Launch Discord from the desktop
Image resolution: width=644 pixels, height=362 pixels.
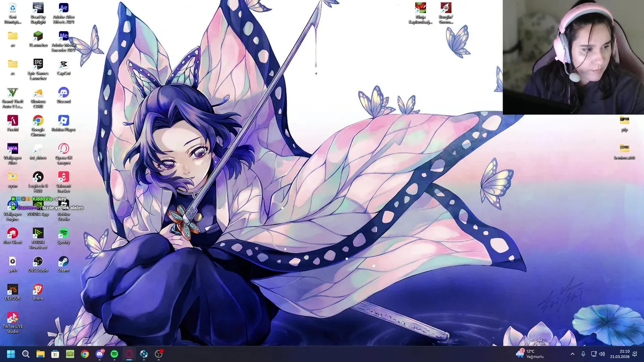[63, 96]
